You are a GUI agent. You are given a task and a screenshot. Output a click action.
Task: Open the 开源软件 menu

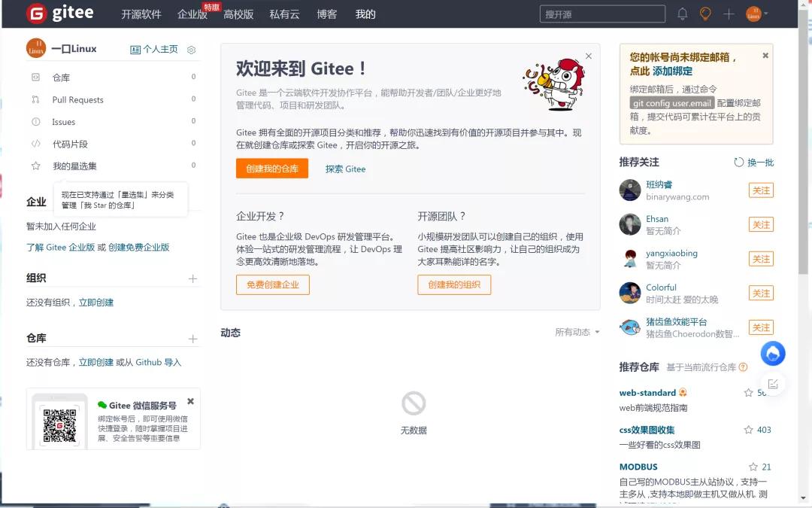(141, 14)
